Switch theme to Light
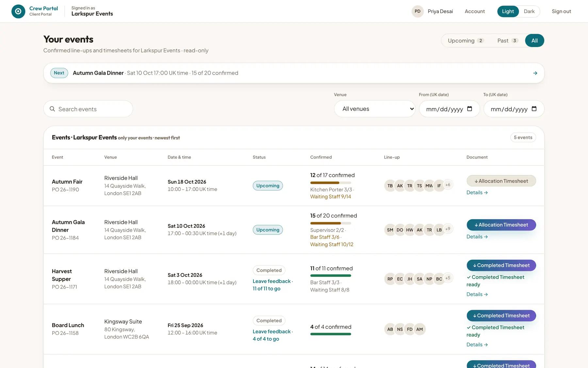 click(x=508, y=11)
